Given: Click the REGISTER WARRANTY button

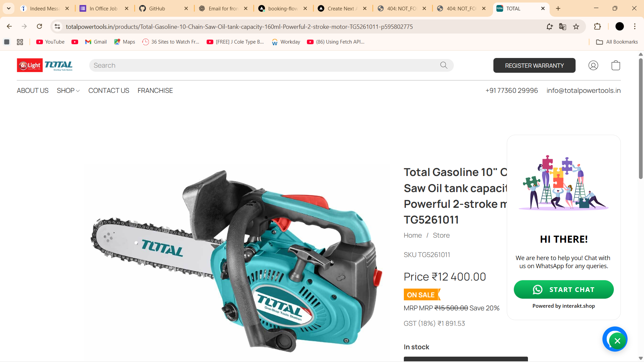Looking at the screenshot, I should (x=534, y=65).
